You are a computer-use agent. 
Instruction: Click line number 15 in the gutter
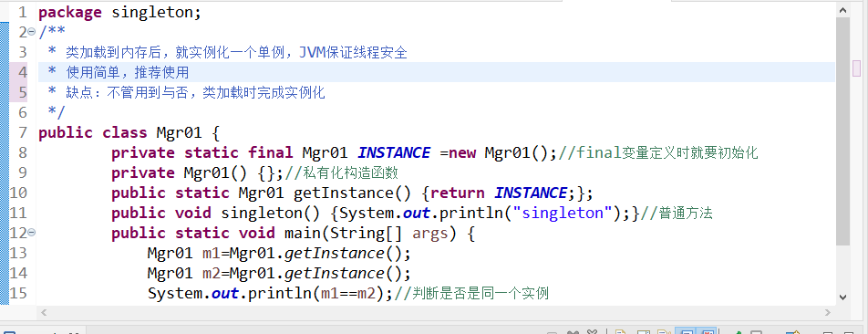[x=18, y=293]
